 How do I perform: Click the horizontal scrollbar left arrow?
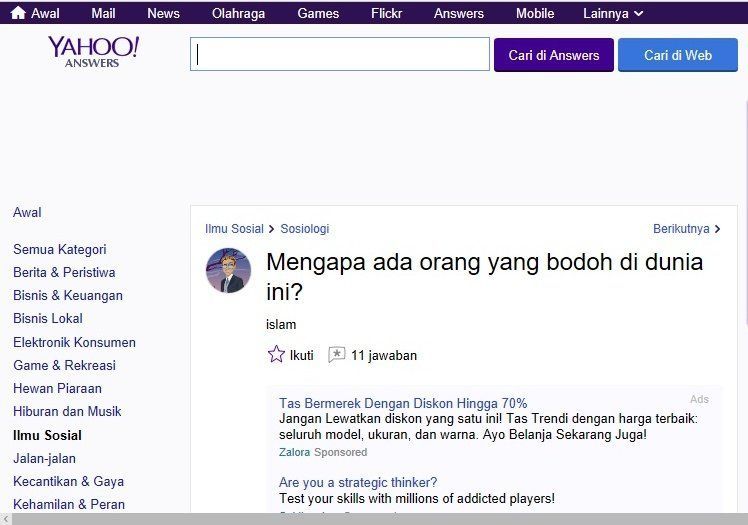tap(5, 519)
